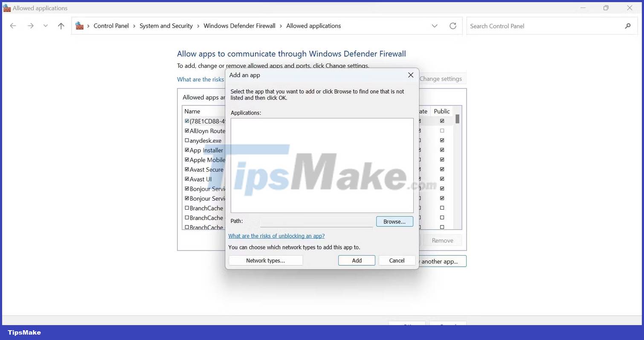Click the Browse button in Add an app
Viewport: 644px width, 340px height.
point(394,221)
